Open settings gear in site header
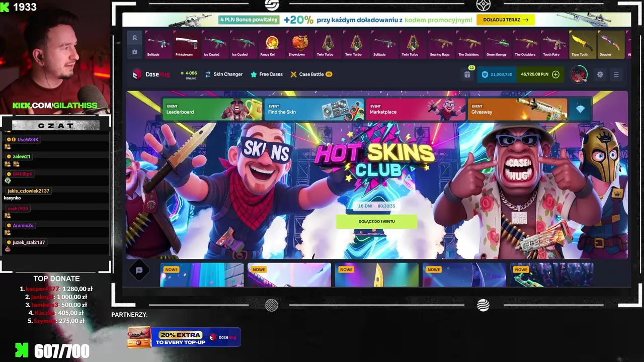 pyautogui.click(x=600, y=74)
